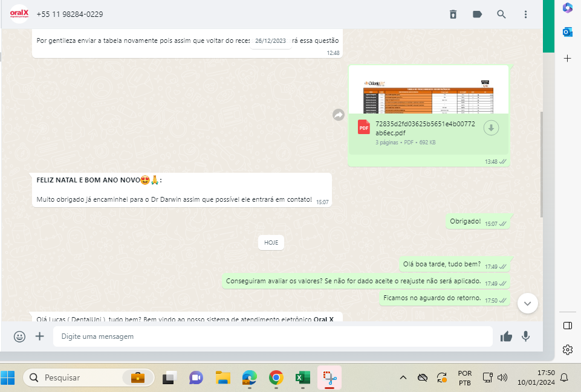The image size is (581, 392).
Task: Search within this conversation
Action: 501,14
